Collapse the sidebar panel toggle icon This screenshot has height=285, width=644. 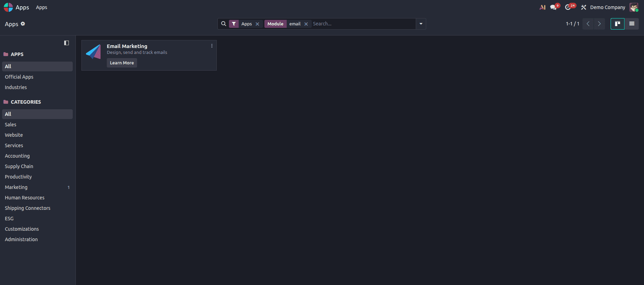[66, 43]
